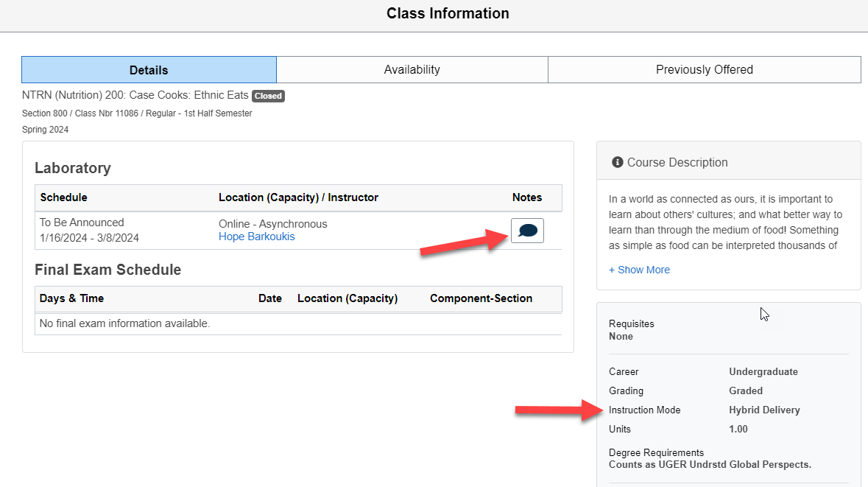Click the Spring 2024 term label
The image size is (868, 487).
tap(46, 129)
